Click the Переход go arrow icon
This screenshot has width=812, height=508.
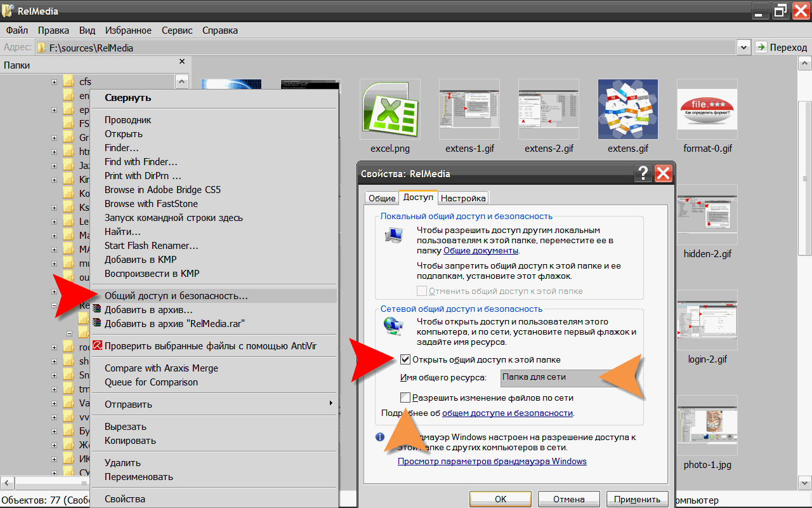tap(762, 48)
